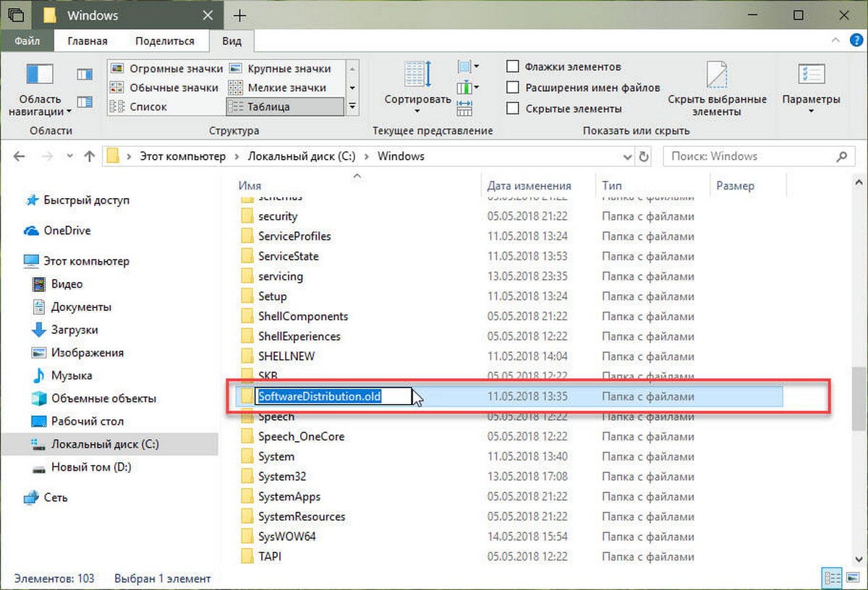Select the Огромные значки layout
The image size is (868, 590).
click(x=166, y=69)
